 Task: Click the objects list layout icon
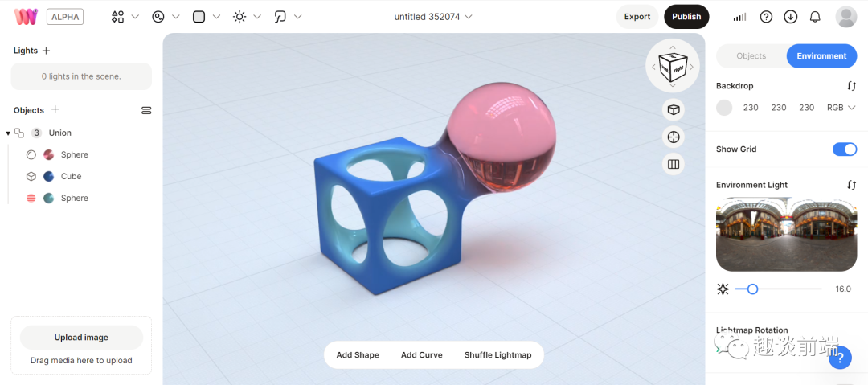coord(146,110)
